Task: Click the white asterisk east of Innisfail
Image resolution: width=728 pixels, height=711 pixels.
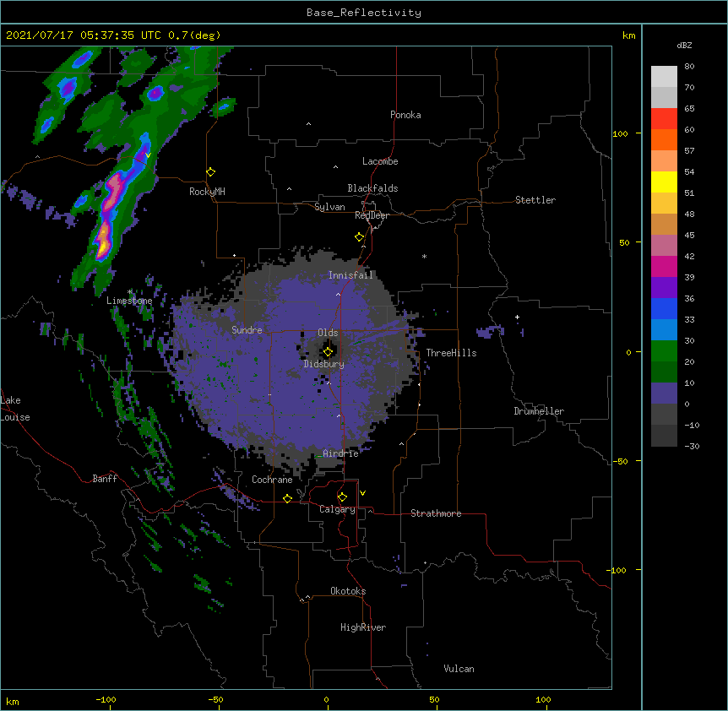Action: pyautogui.click(x=424, y=256)
